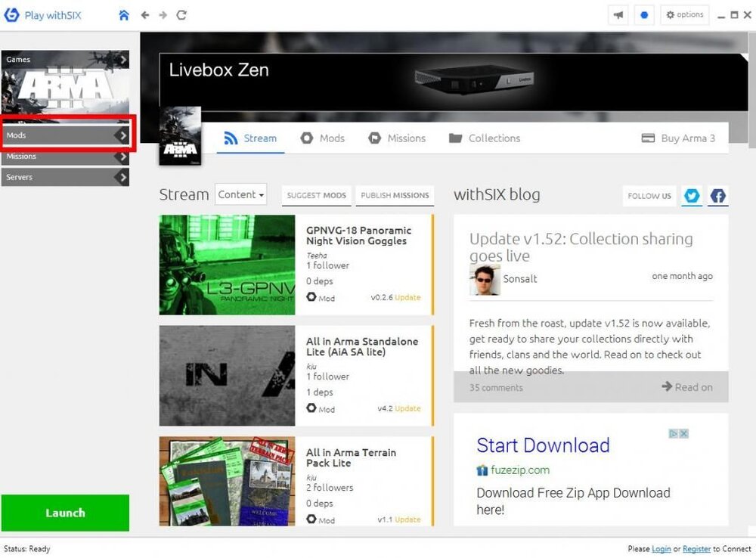Image resolution: width=756 pixels, height=558 pixels.
Task: Click Sonsalt author name
Action: point(520,279)
